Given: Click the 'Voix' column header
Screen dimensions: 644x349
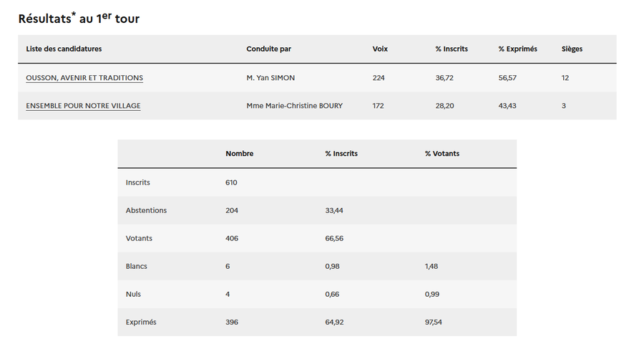Looking at the screenshot, I should pyautogui.click(x=380, y=49).
